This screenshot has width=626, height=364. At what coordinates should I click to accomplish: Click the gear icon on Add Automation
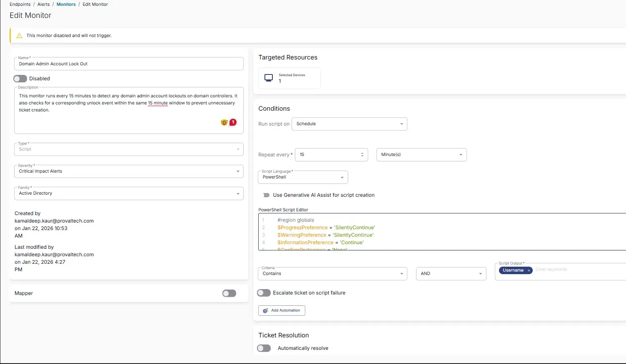[265, 311]
